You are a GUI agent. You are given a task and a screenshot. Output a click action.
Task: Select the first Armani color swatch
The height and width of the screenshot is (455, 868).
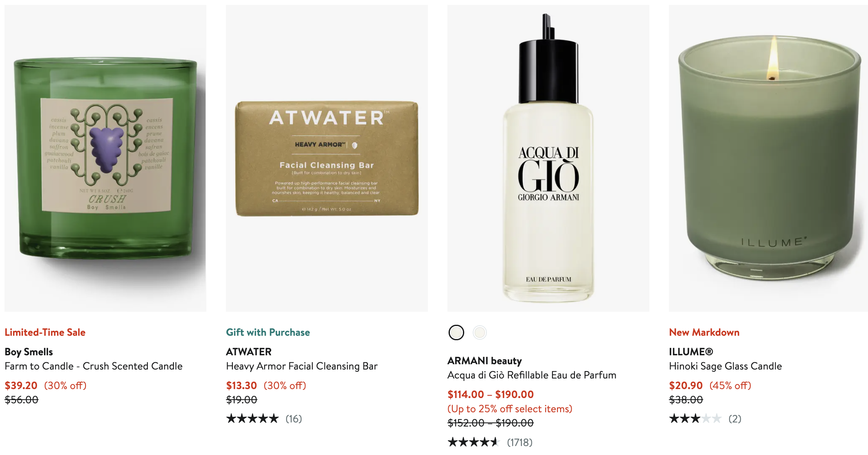(456, 332)
